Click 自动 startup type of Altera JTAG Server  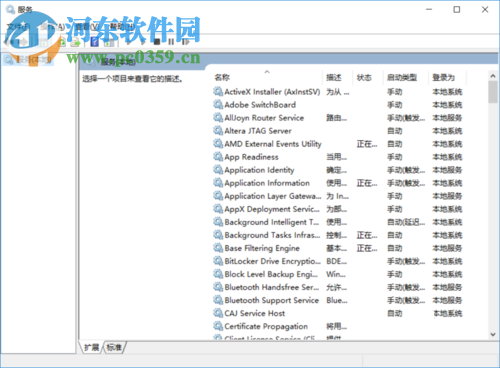point(395,131)
